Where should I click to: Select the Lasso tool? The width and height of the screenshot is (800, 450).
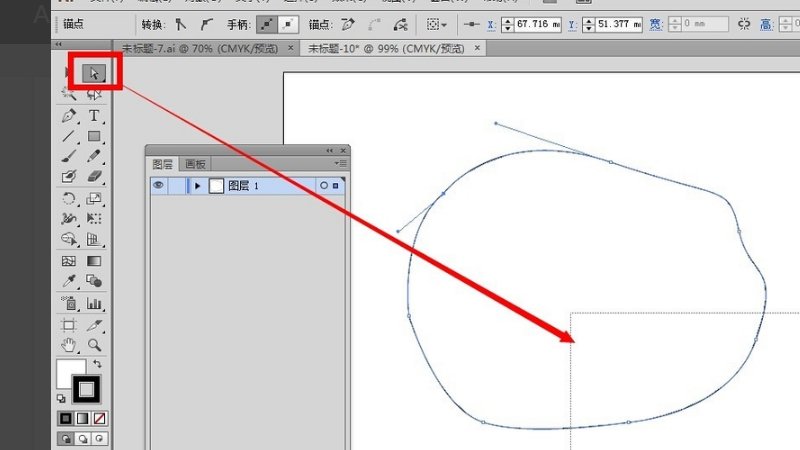94,94
